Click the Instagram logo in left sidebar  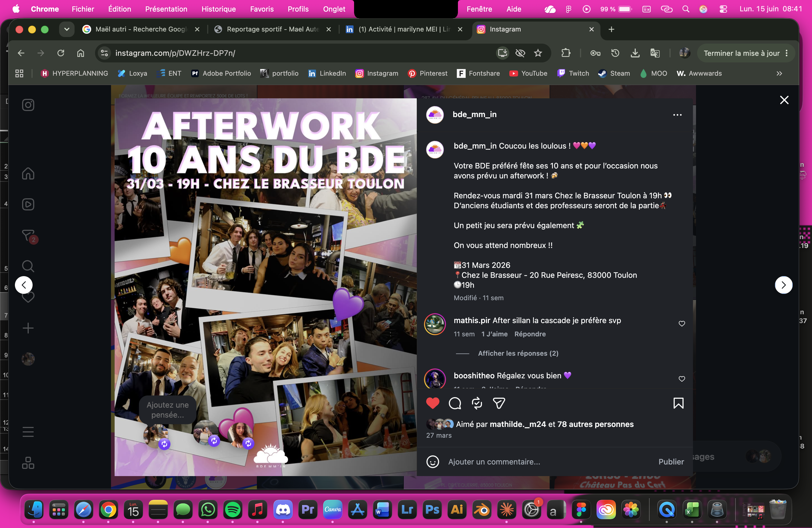coord(28,105)
